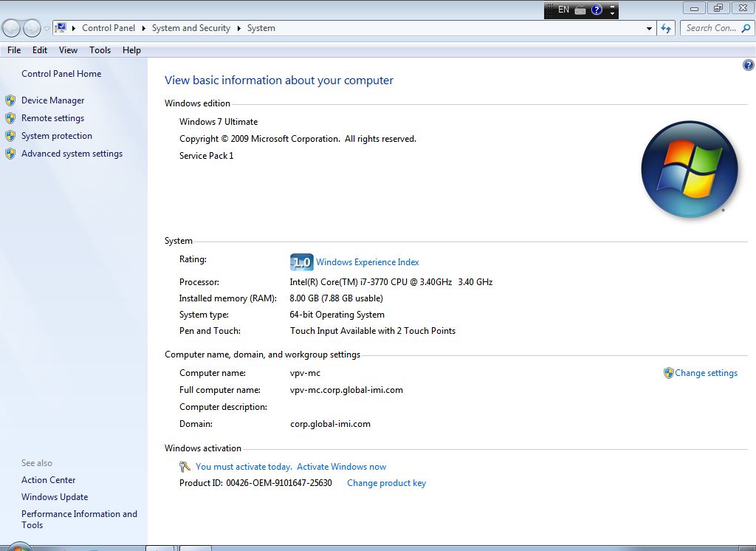The height and width of the screenshot is (551, 756).
Task: Open Action Center under See also
Action: point(48,479)
